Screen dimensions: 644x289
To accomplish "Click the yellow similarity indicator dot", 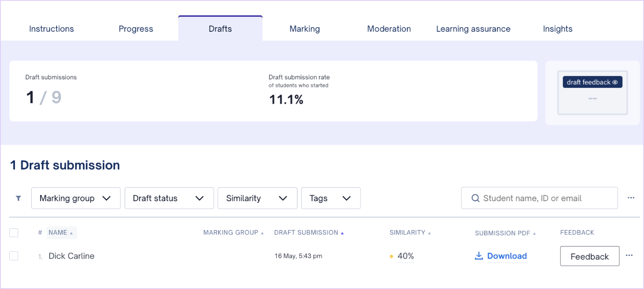I will pos(391,256).
